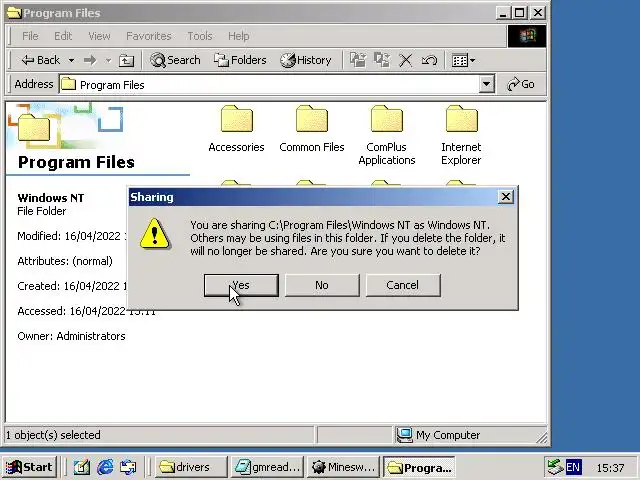Open the History pane

[x=306, y=60]
